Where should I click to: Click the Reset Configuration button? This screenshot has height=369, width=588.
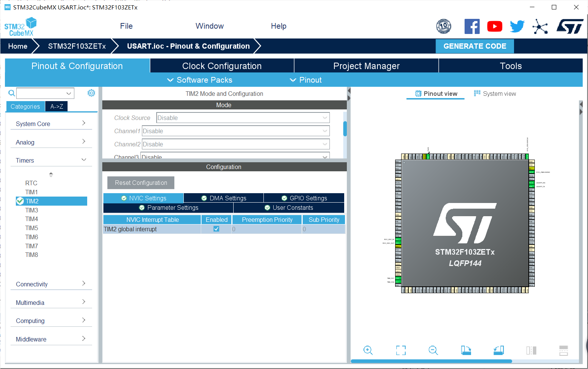tap(141, 183)
